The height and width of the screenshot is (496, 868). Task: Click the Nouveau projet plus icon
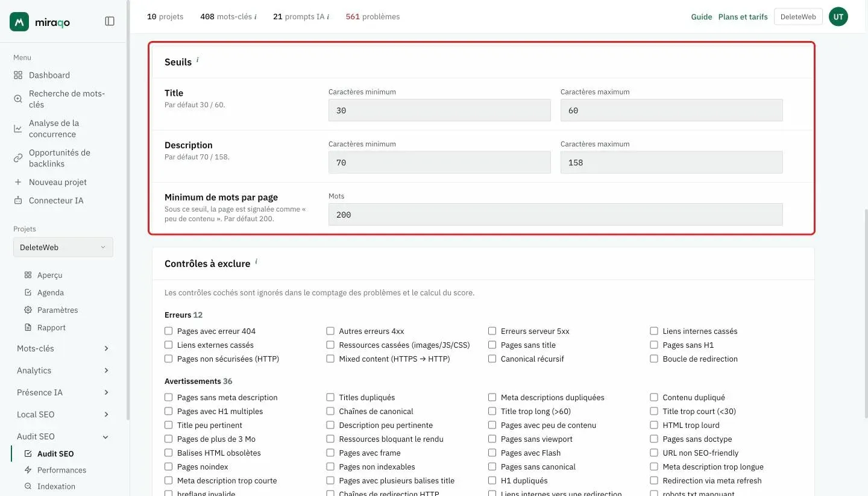tap(18, 182)
